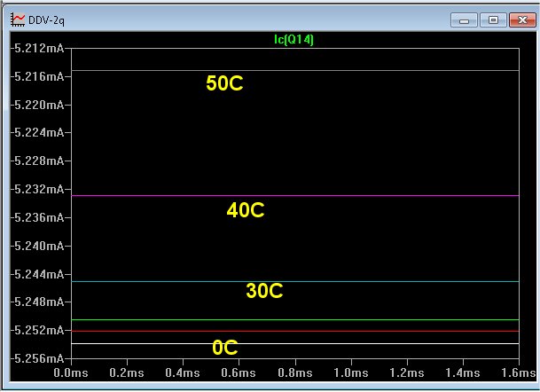Minimize the DDV-2q plot window
This screenshot has width=540, height=392.
click(x=464, y=20)
